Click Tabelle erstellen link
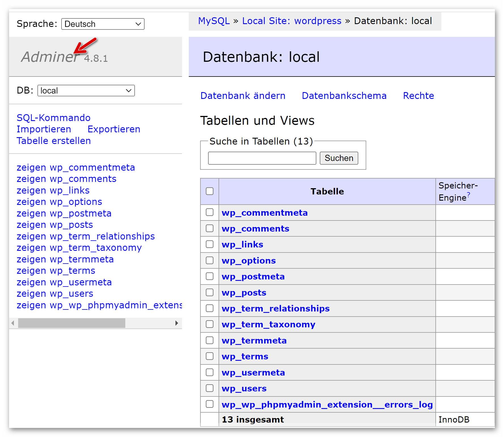This screenshot has height=437, width=504. click(x=54, y=141)
